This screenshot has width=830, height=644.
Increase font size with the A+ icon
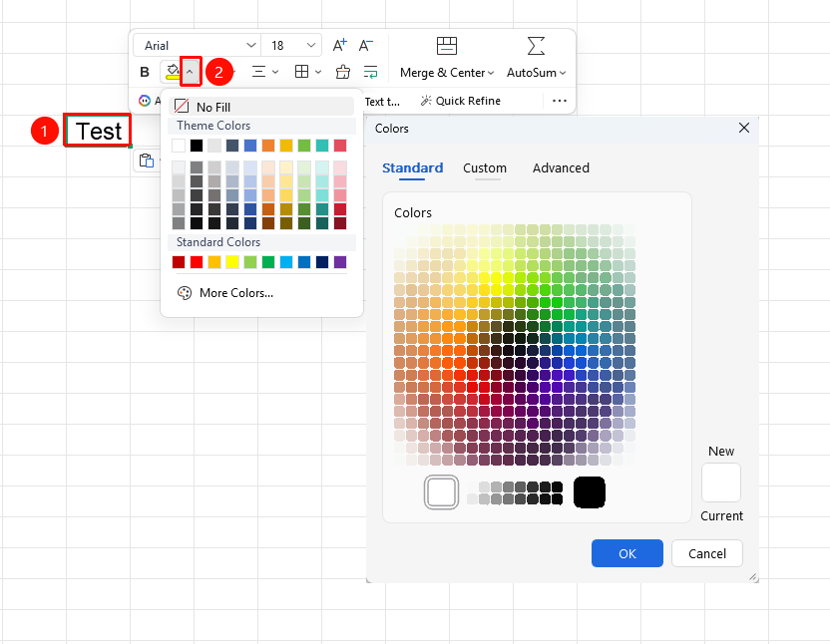(340, 46)
